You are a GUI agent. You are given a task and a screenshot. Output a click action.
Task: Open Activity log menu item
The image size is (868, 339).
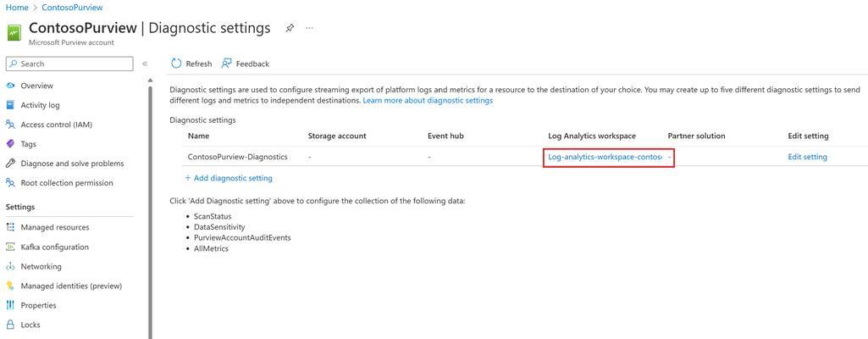click(40, 105)
